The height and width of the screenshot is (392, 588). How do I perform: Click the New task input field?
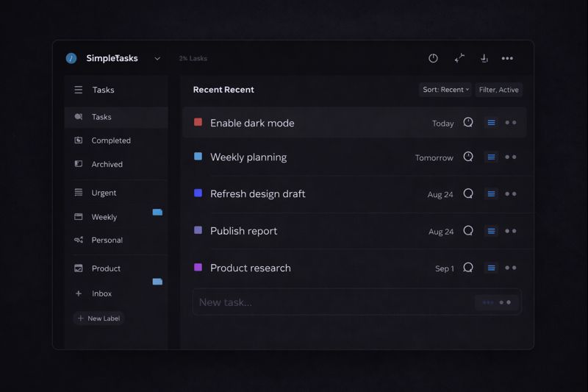(331, 302)
